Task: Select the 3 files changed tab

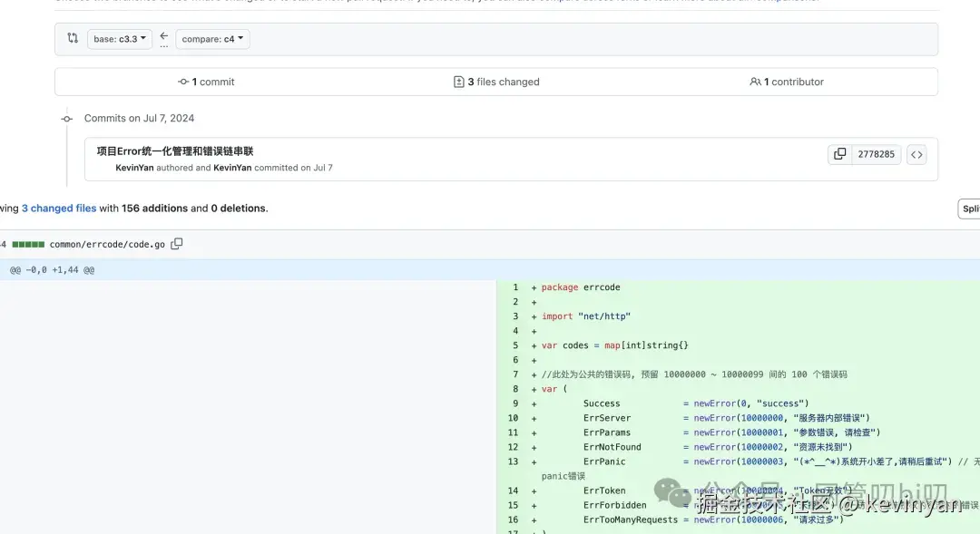Action: [496, 82]
